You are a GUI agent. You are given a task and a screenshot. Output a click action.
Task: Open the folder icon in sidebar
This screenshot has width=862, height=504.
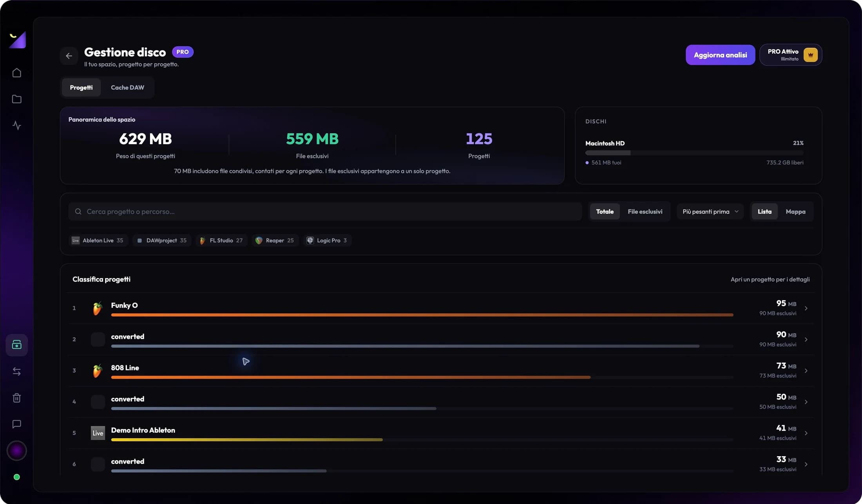pos(16,99)
